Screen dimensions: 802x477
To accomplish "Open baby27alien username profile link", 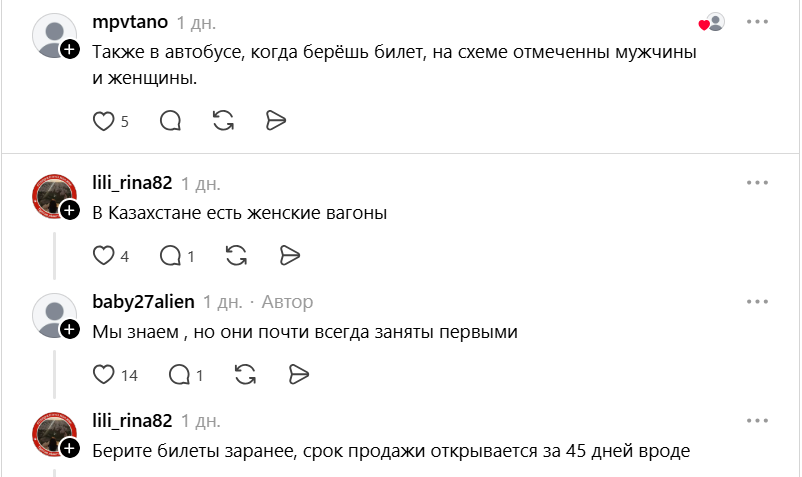I will coord(143,302).
